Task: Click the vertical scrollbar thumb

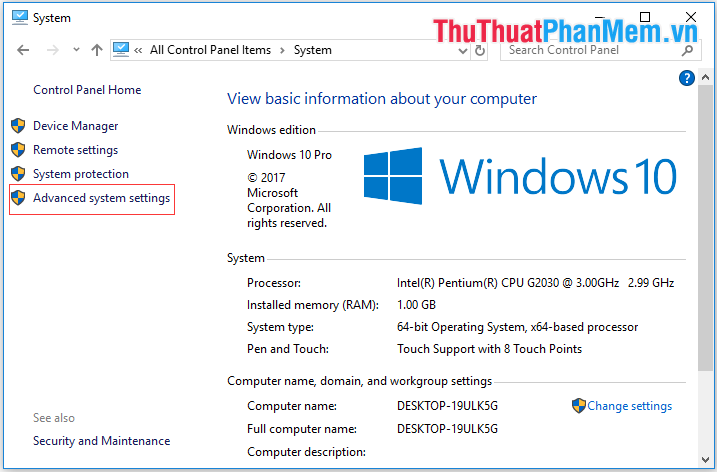Action: (705, 228)
